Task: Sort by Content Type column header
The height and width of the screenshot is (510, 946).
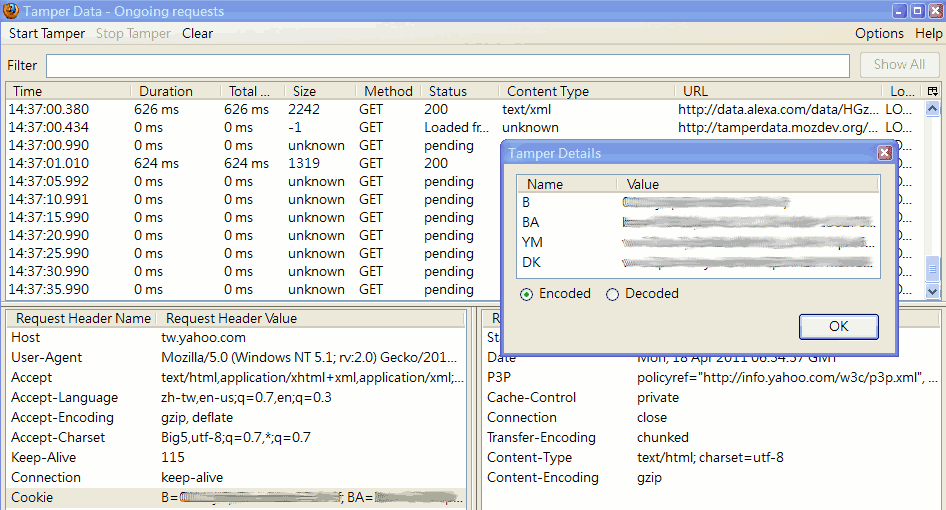Action: pyautogui.click(x=586, y=91)
